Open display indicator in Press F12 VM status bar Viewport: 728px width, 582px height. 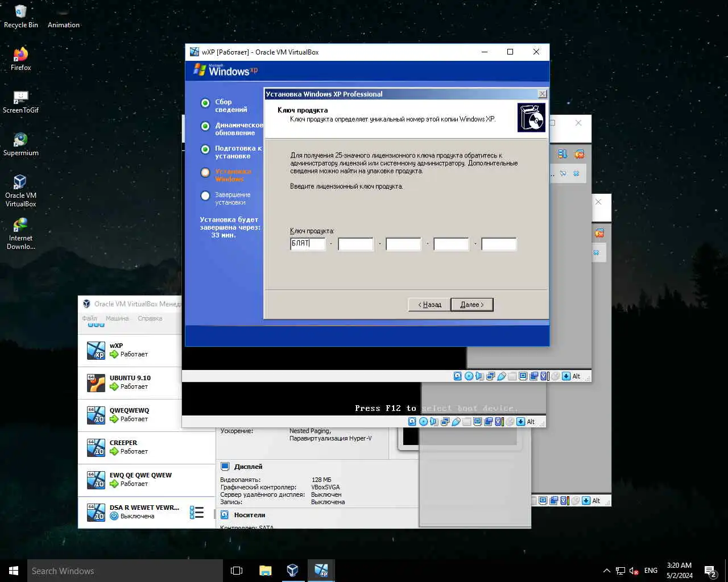[478, 422]
